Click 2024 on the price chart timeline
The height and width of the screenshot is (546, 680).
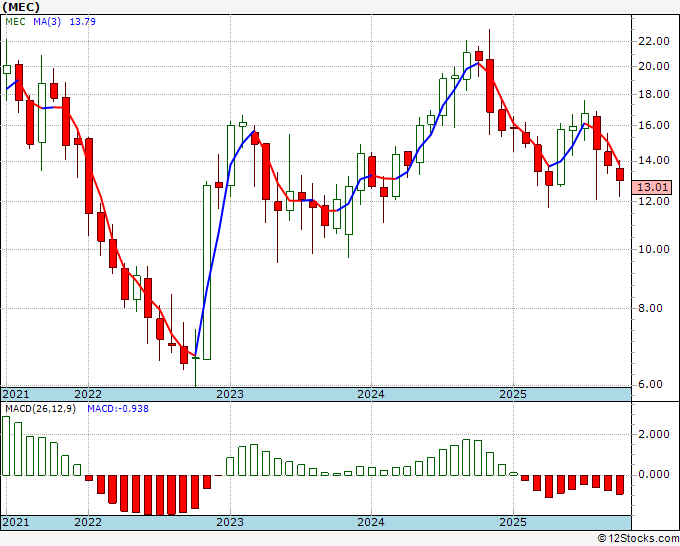[x=371, y=394]
